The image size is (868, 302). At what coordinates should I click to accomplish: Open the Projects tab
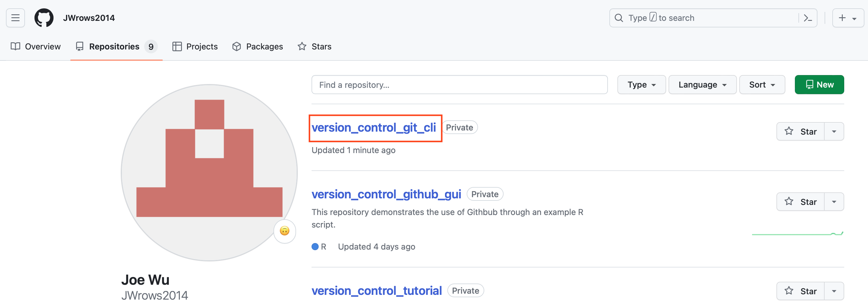pos(195,46)
